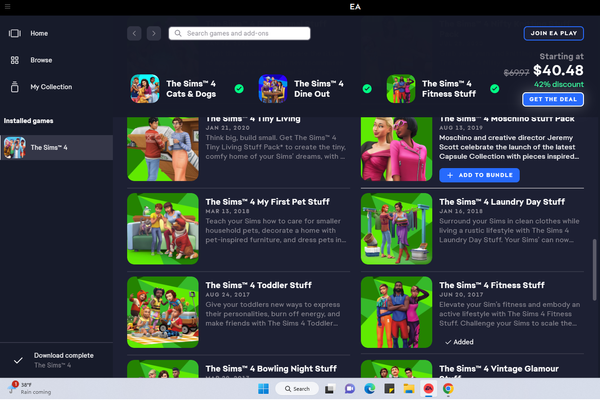Click the search magnifier icon

coord(178,33)
